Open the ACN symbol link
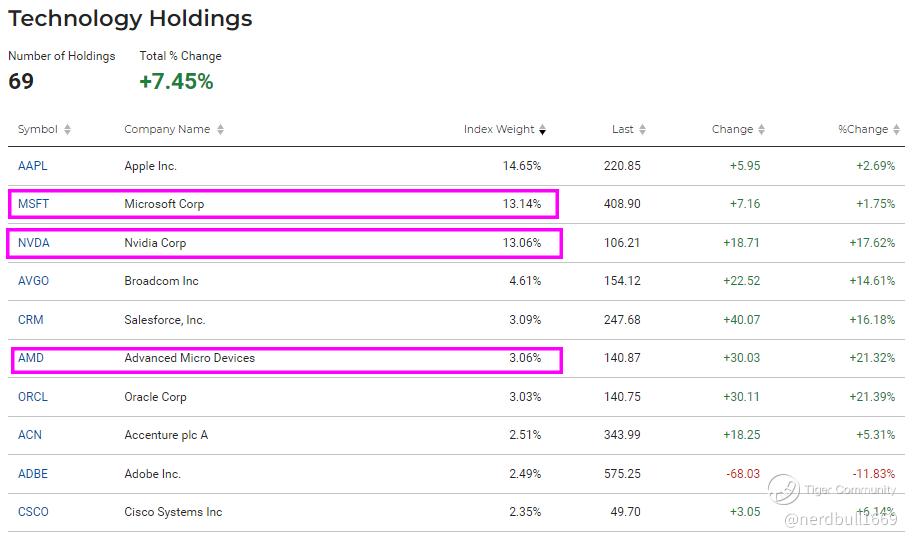This screenshot has height=540, width=915. (x=31, y=435)
